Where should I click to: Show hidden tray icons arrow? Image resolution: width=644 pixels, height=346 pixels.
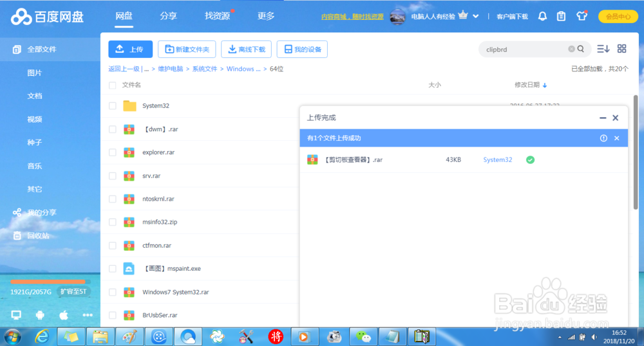point(560,338)
